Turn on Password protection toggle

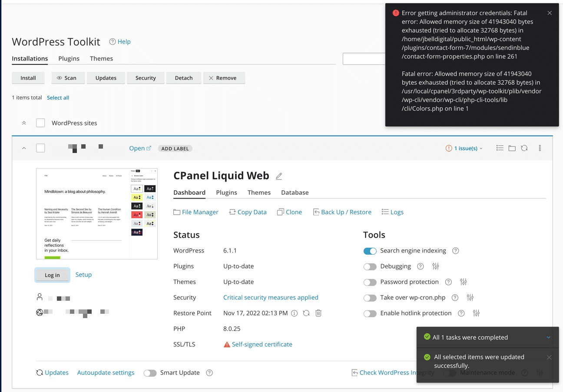point(370,282)
